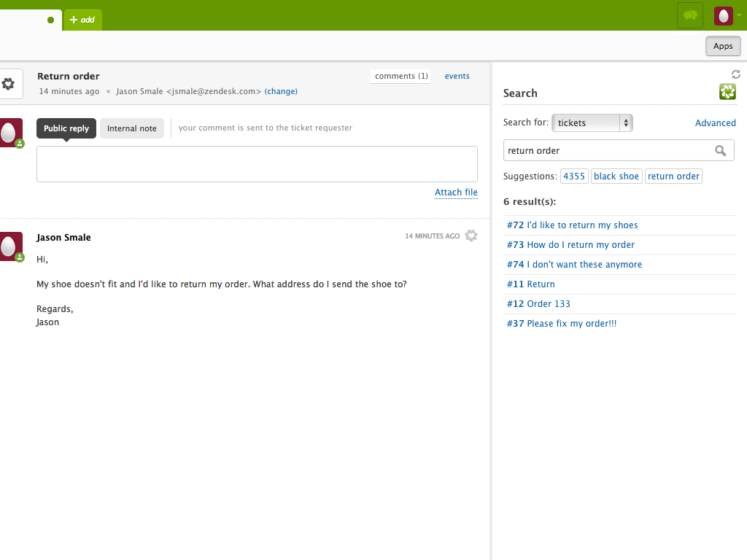View the ticket events tab
The width and height of the screenshot is (747, 560).
(x=457, y=76)
